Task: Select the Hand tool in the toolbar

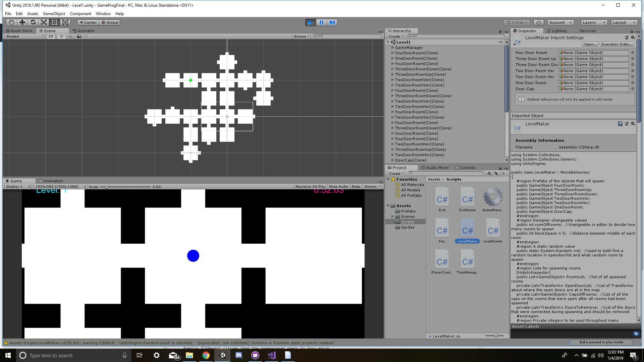Action: click(11, 22)
